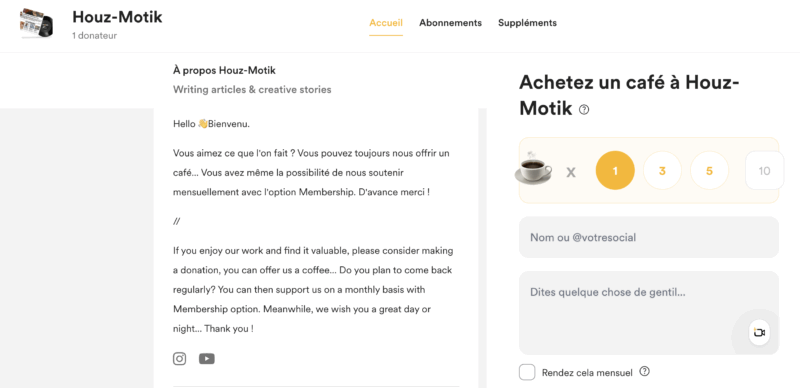
Task: Click the Houz-Motik profile avatar
Action: click(37, 23)
